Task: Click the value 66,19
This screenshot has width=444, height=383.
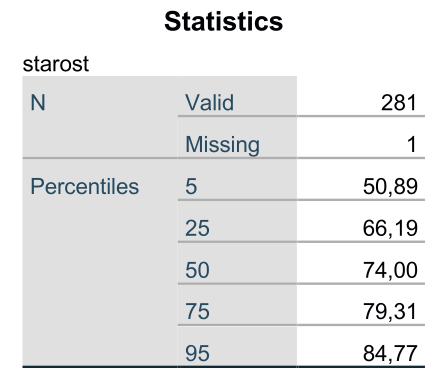Action: (390, 228)
